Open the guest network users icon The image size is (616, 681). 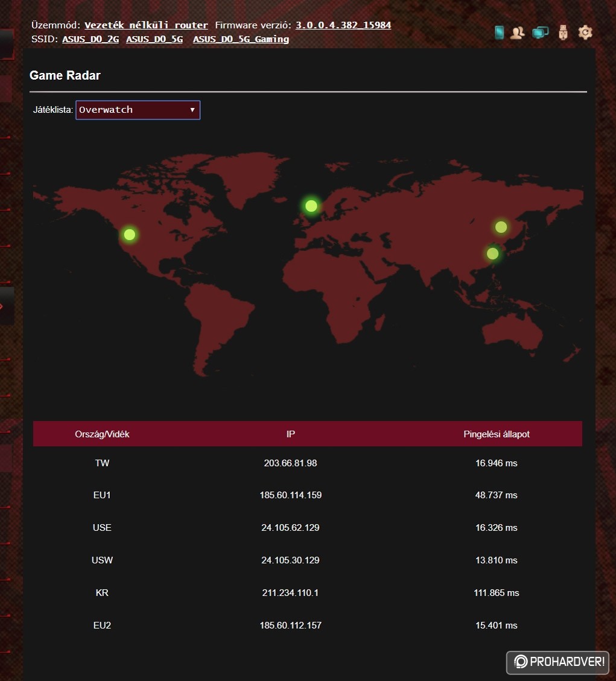point(518,33)
